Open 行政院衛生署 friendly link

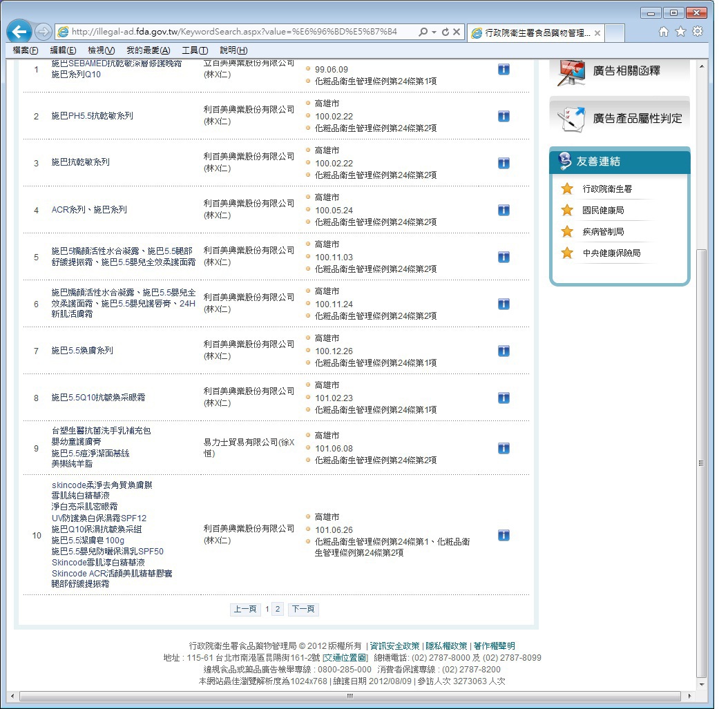(x=607, y=189)
